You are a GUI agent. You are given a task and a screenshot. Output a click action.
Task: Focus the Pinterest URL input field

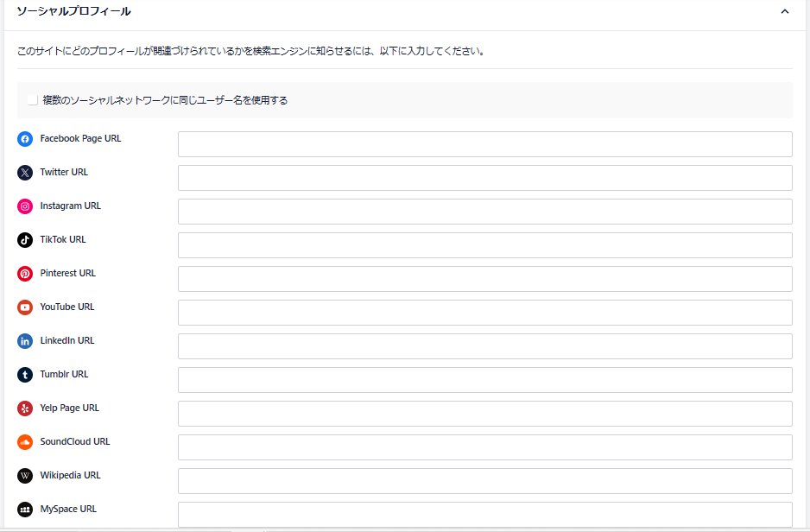click(x=485, y=279)
